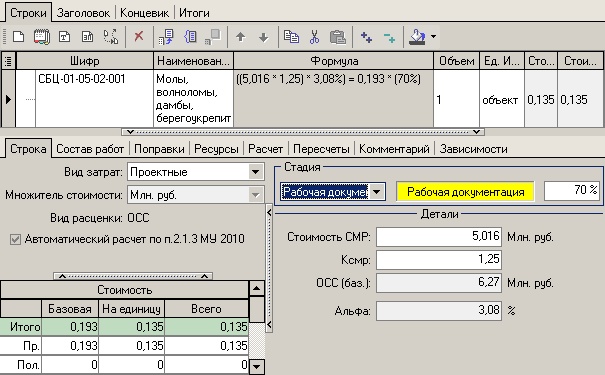
Task: Open the Стадия combo box dropdown
Action: click(377, 192)
